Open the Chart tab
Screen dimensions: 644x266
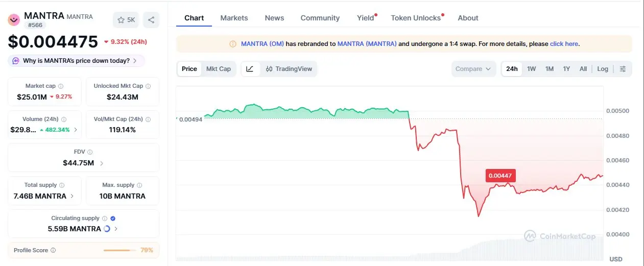click(194, 18)
